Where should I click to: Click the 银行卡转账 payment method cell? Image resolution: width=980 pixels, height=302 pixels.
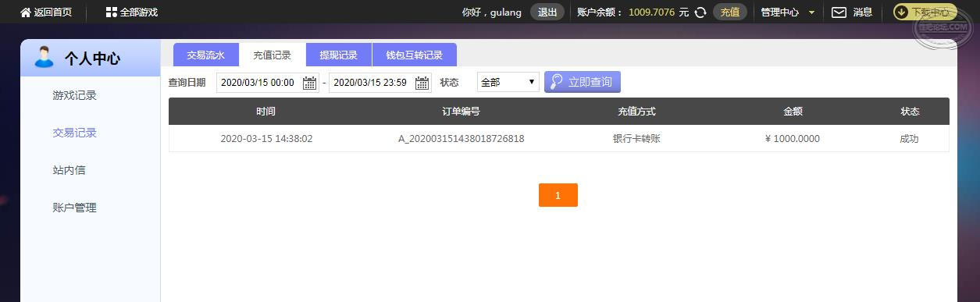tap(636, 139)
